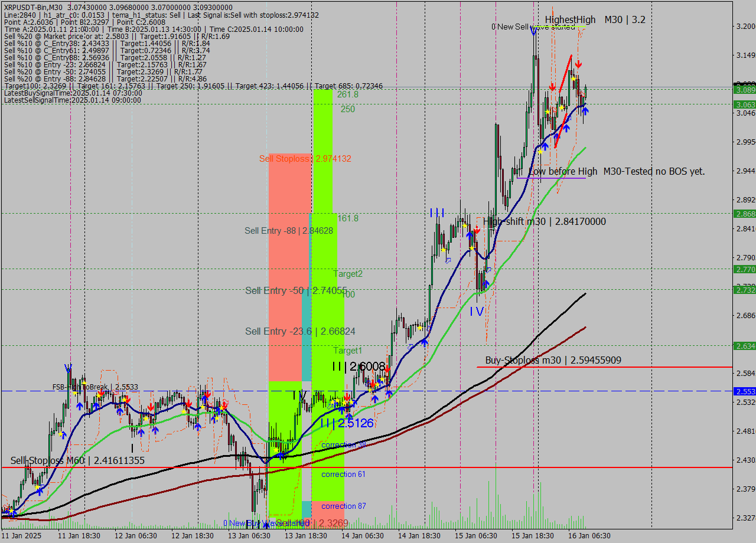This screenshot has width=756, height=543.
Task: Select the 'Buy-Stoploss m30 | 2.59455909' label
Action: [x=553, y=360]
